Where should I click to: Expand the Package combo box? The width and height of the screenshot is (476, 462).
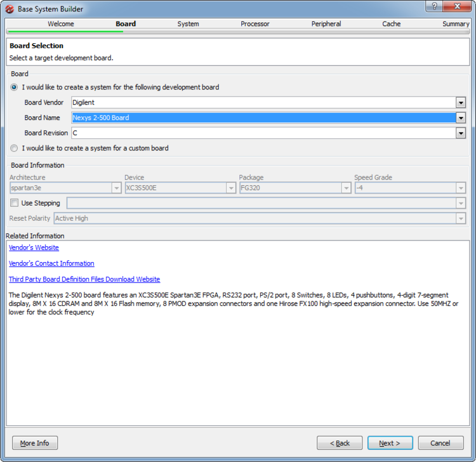click(346, 188)
